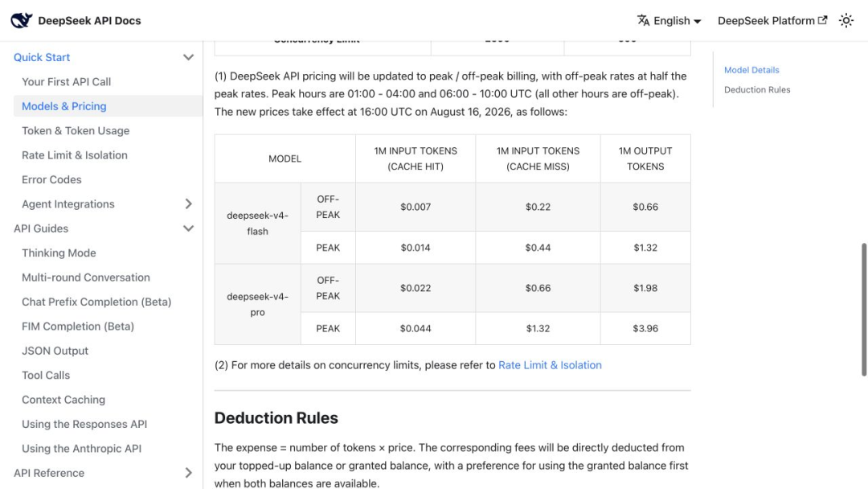Viewport: 868px width, 489px height.
Task: Click the DeepSeek whale logo icon
Action: 21,20
